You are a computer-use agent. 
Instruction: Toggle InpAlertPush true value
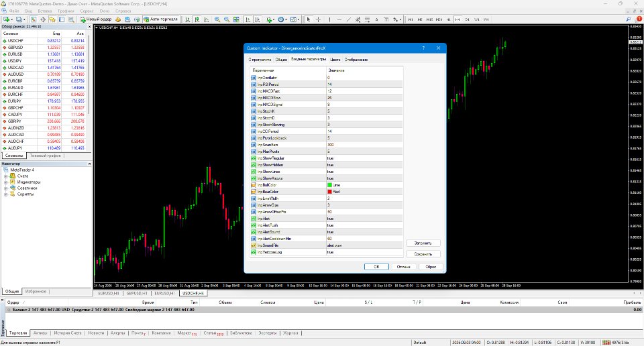click(x=364, y=225)
